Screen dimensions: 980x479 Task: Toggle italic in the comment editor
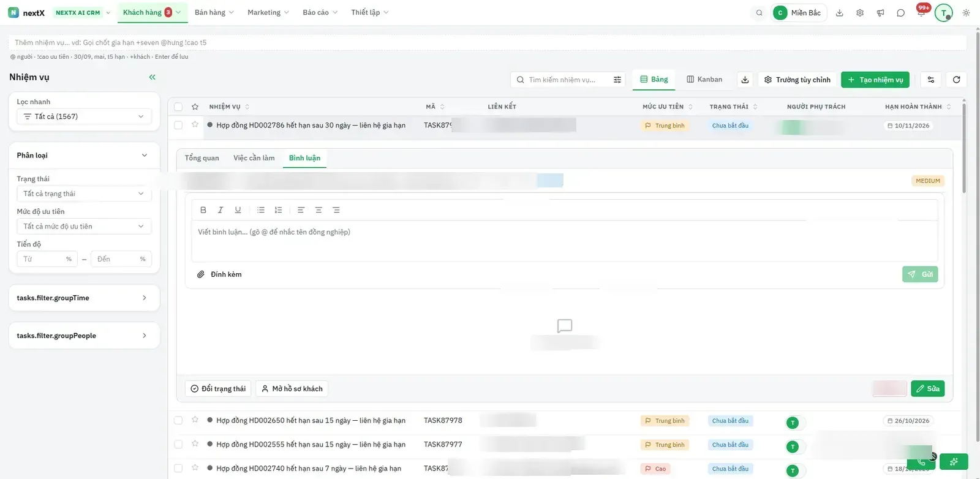click(221, 210)
